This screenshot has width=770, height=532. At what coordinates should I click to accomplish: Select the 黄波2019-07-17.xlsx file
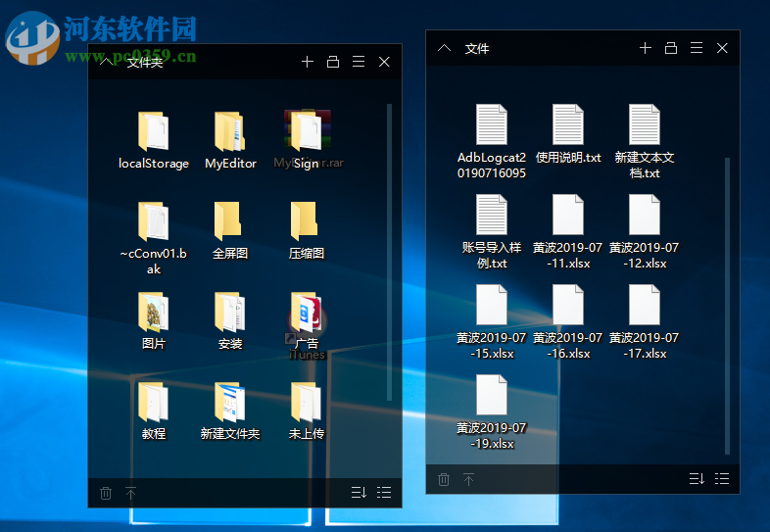coord(645,322)
